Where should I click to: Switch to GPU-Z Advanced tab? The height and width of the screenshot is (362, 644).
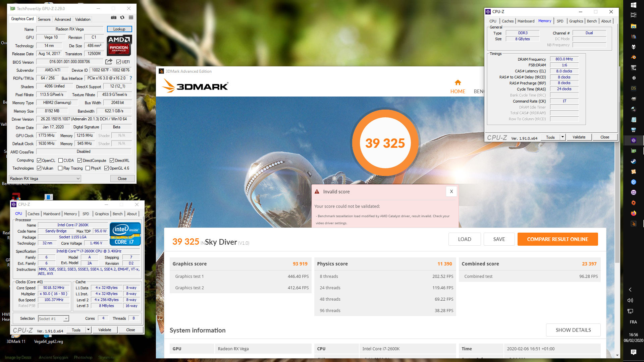point(63,19)
